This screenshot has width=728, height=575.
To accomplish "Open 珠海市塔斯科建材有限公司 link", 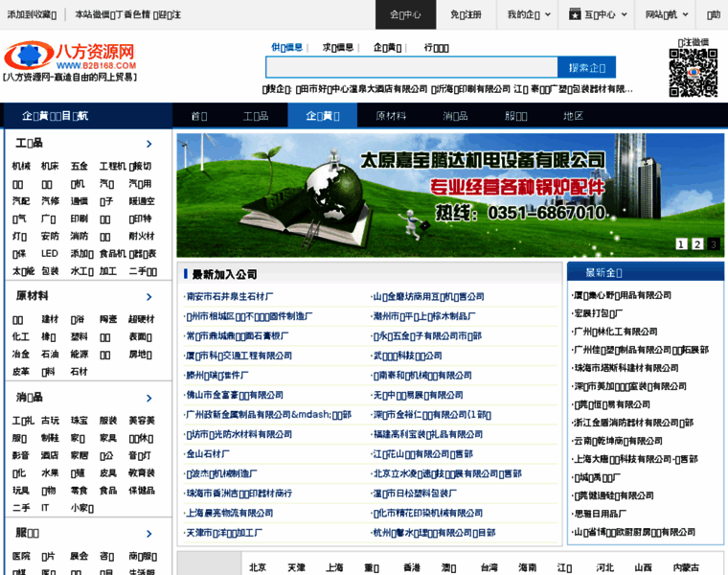I will coord(626,368).
